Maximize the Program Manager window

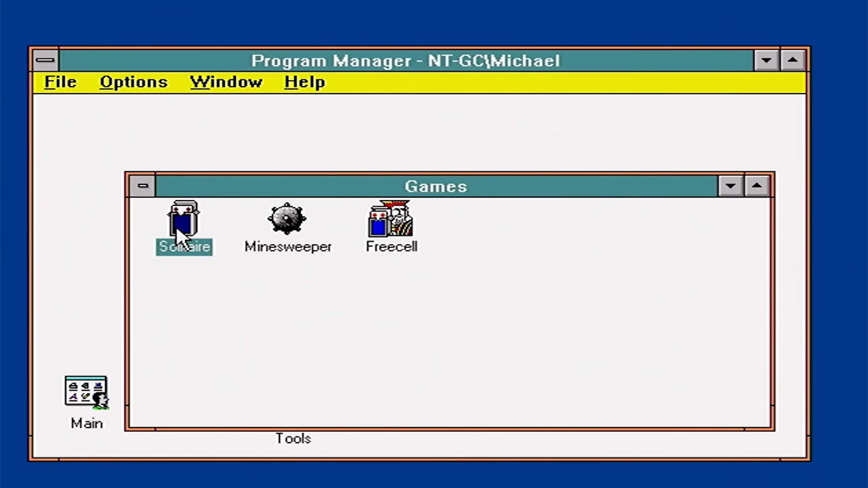point(793,60)
